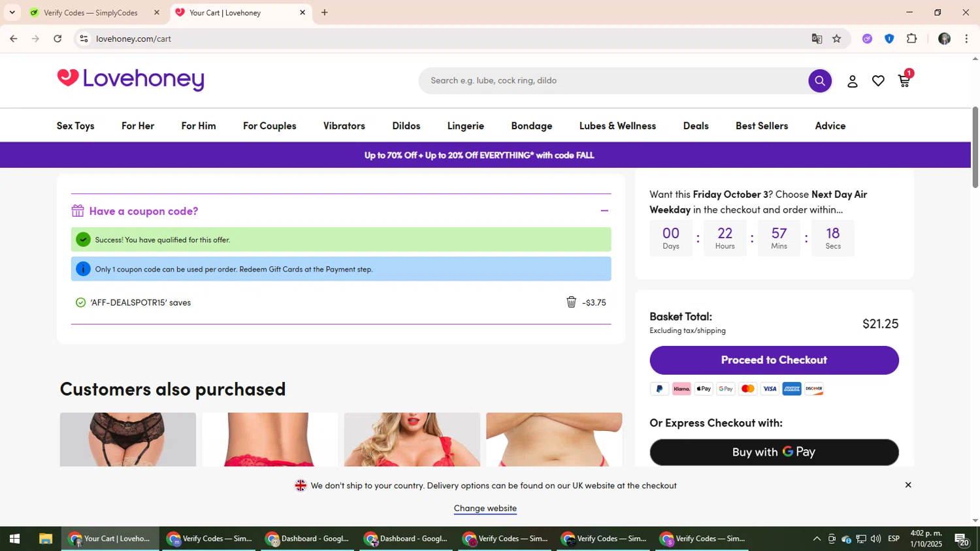Viewport: 980px width, 551px height.
Task: Open the shopping cart icon
Action: coord(905,80)
